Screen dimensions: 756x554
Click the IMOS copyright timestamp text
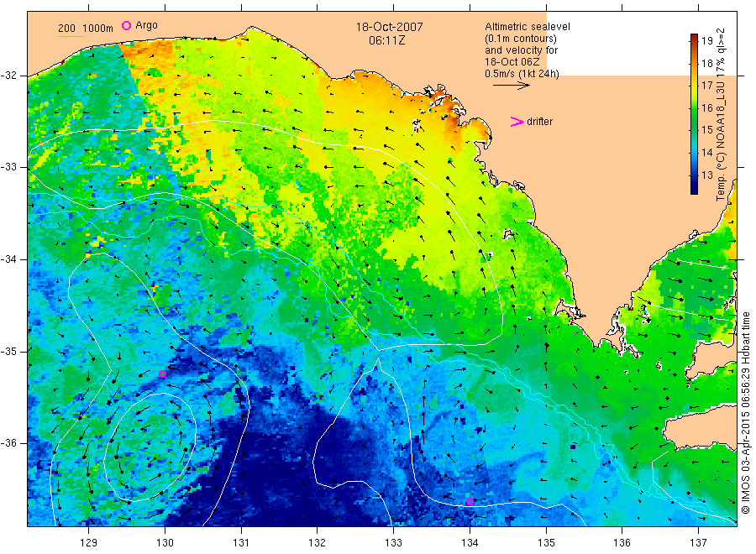(745, 412)
